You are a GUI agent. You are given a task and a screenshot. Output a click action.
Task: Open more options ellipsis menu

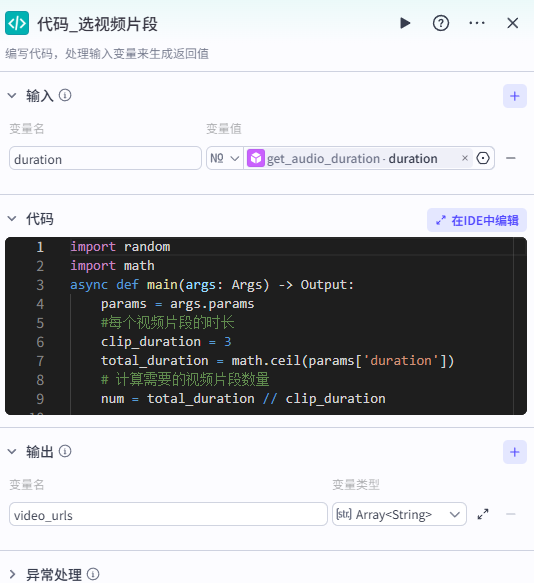point(477,23)
